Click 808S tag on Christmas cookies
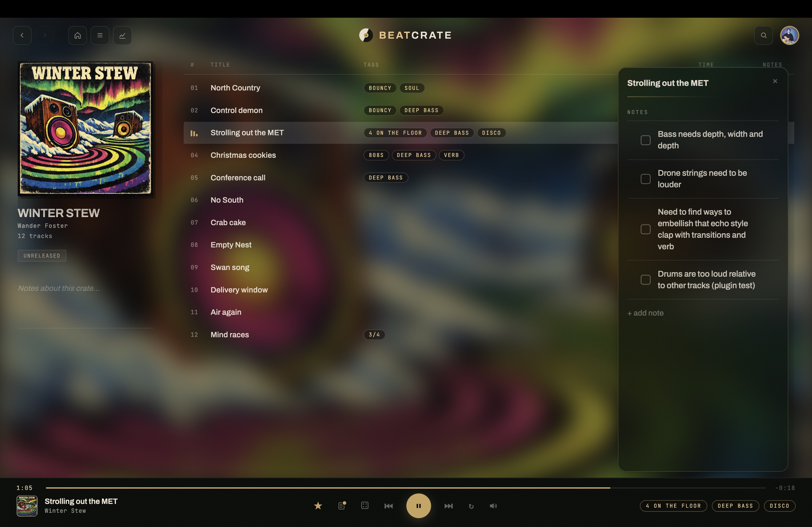 tap(376, 155)
